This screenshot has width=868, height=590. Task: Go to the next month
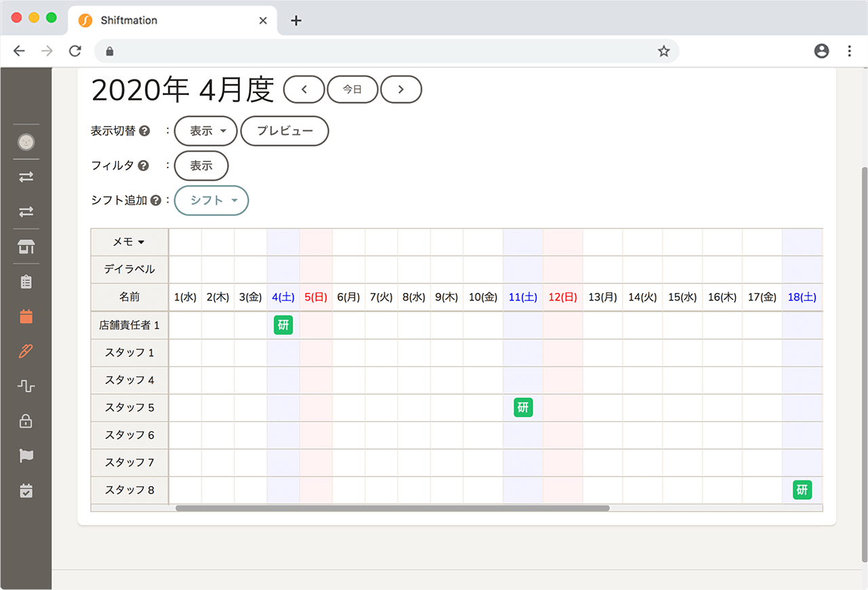coord(401,89)
